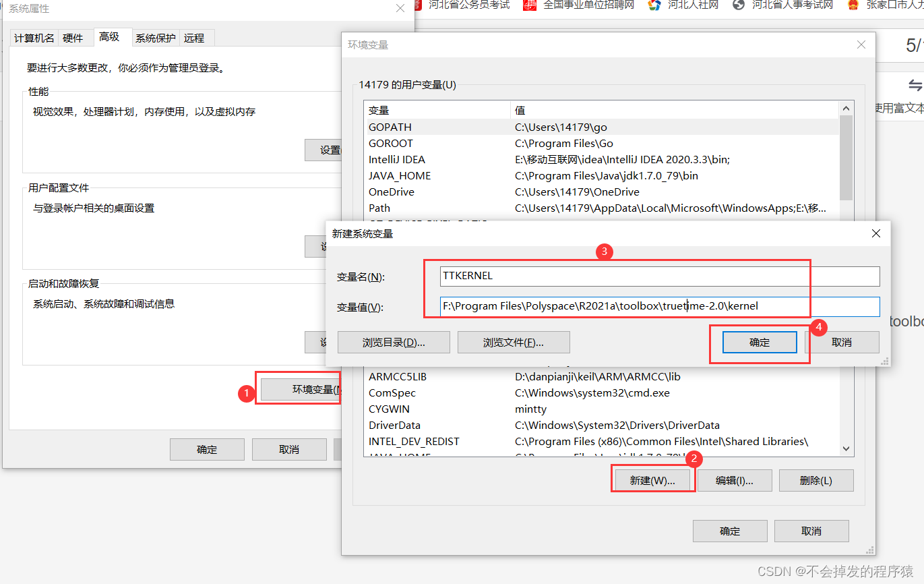Confirm the new variable with 确定
The width and height of the screenshot is (924, 584).
pyautogui.click(x=759, y=342)
